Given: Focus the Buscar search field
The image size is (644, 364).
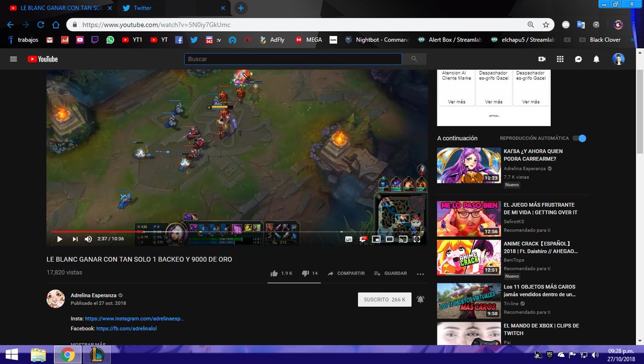Looking at the screenshot, I should point(292,59).
